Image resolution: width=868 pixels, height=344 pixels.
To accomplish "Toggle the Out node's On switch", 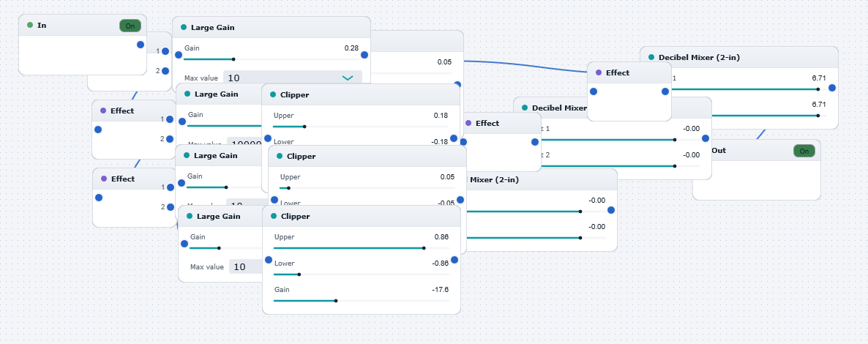I will [x=804, y=151].
